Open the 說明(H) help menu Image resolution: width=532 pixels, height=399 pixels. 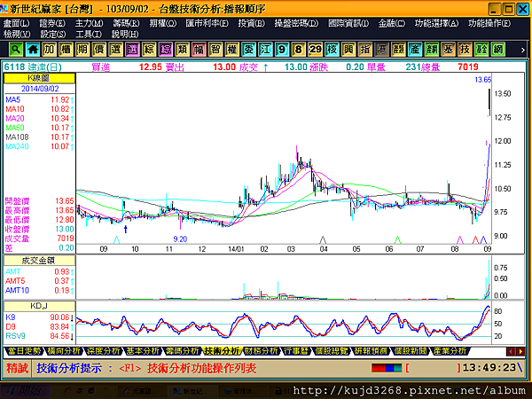[x=125, y=34]
